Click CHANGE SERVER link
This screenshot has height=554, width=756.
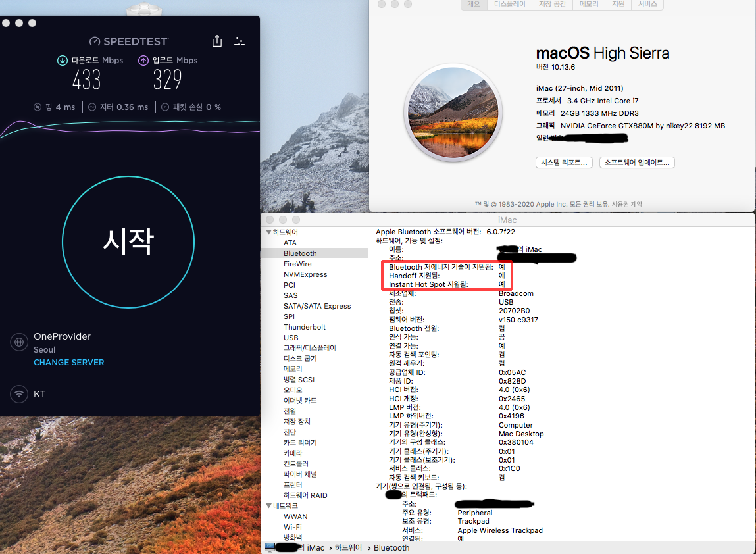69,362
